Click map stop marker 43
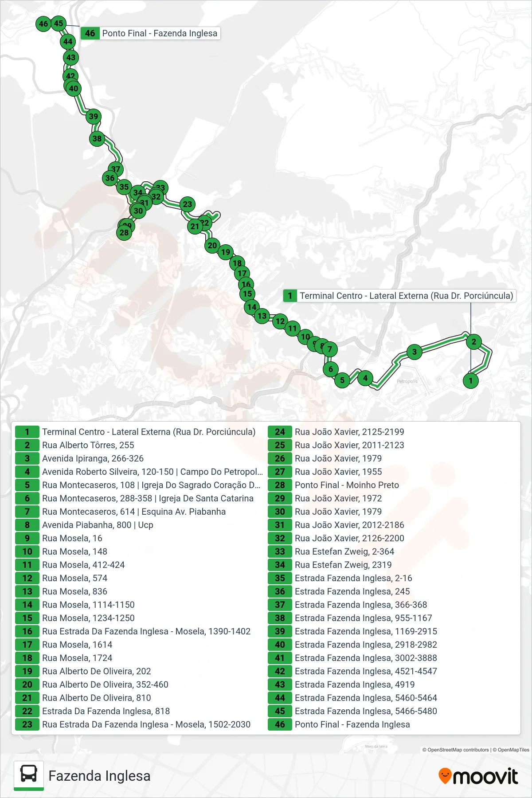 pos(71,57)
